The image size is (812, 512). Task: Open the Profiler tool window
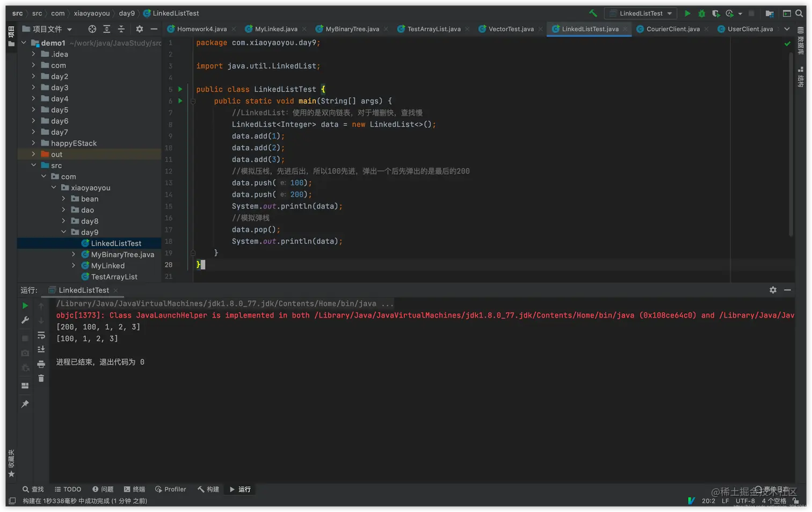click(170, 489)
